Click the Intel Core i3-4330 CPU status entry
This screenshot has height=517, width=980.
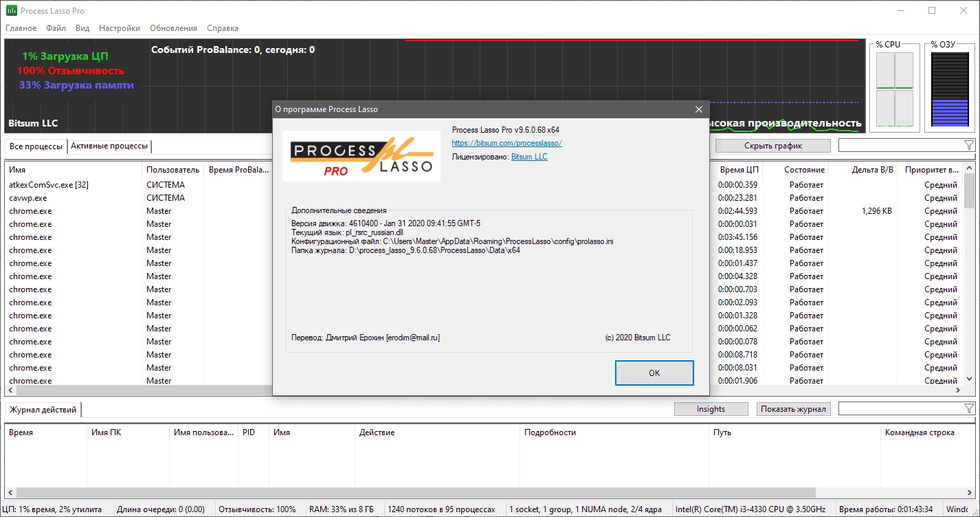point(750,509)
